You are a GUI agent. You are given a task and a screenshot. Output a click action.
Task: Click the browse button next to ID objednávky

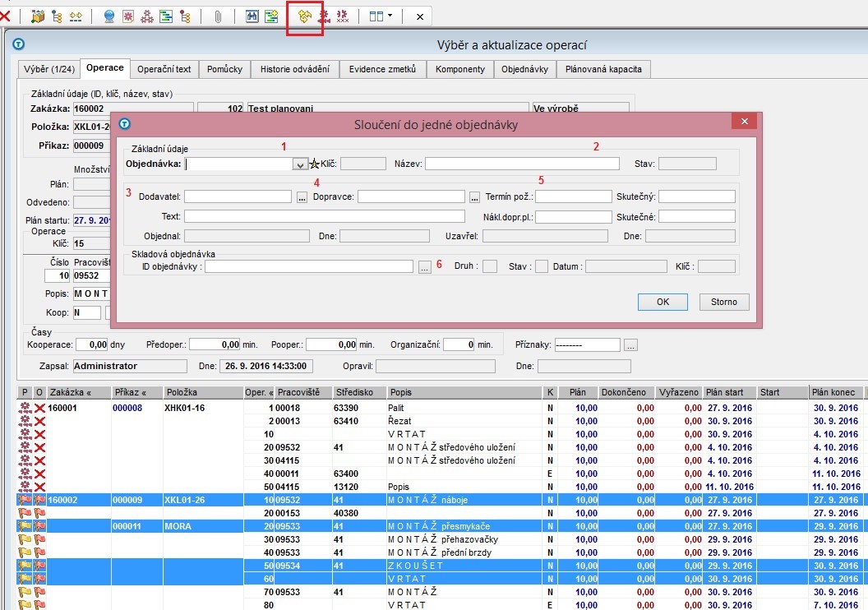[425, 267]
